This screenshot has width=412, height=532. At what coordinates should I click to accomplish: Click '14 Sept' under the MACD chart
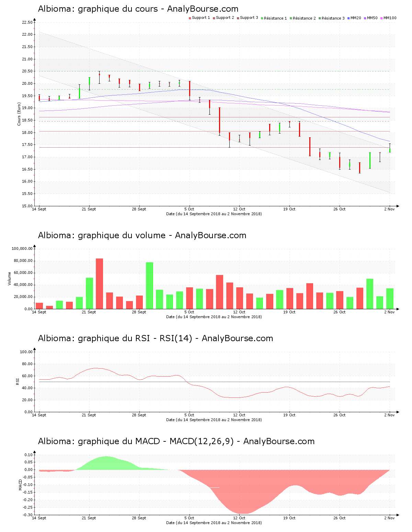pyautogui.click(x=39, y=518)
